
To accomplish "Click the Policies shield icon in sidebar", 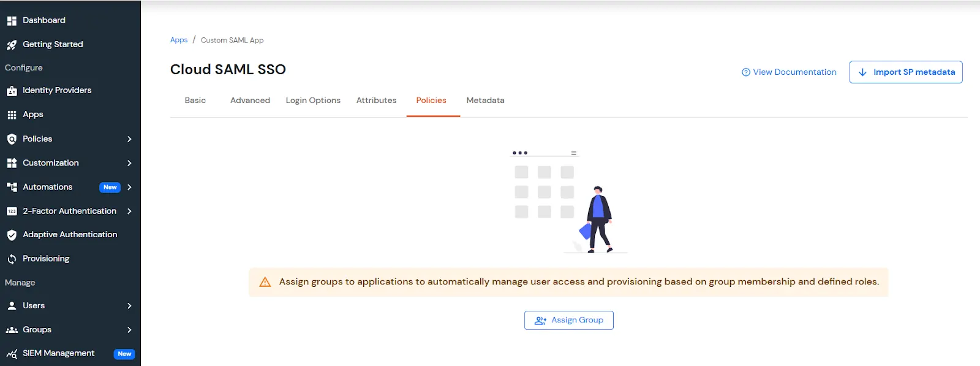I will [12, 139].
